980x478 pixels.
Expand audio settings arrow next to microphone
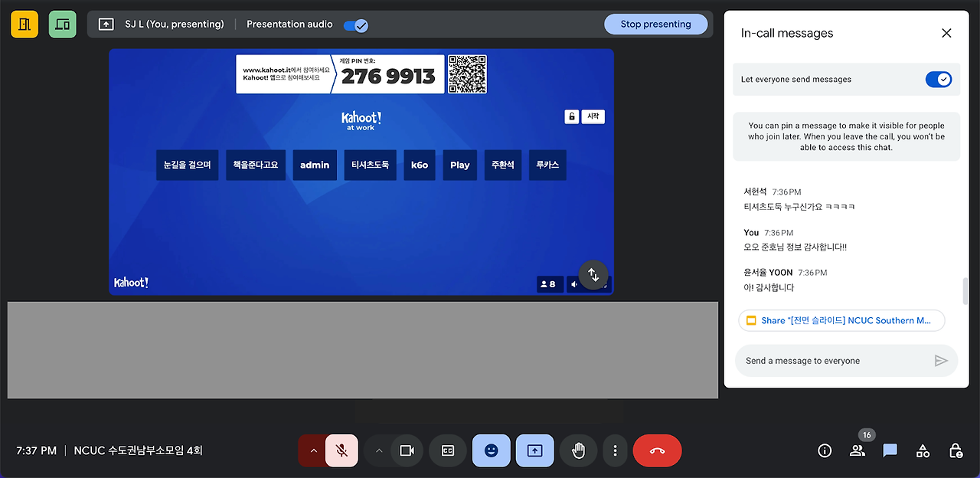[x=312, y=451]
